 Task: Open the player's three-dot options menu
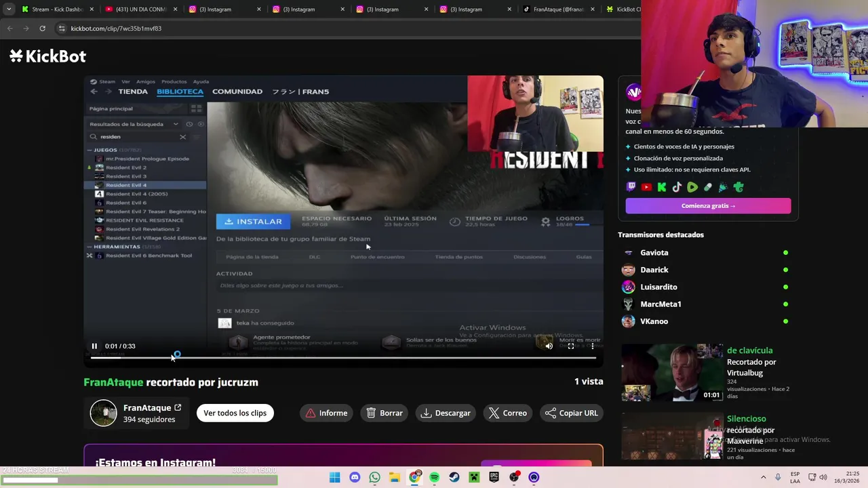pos(592,346)
